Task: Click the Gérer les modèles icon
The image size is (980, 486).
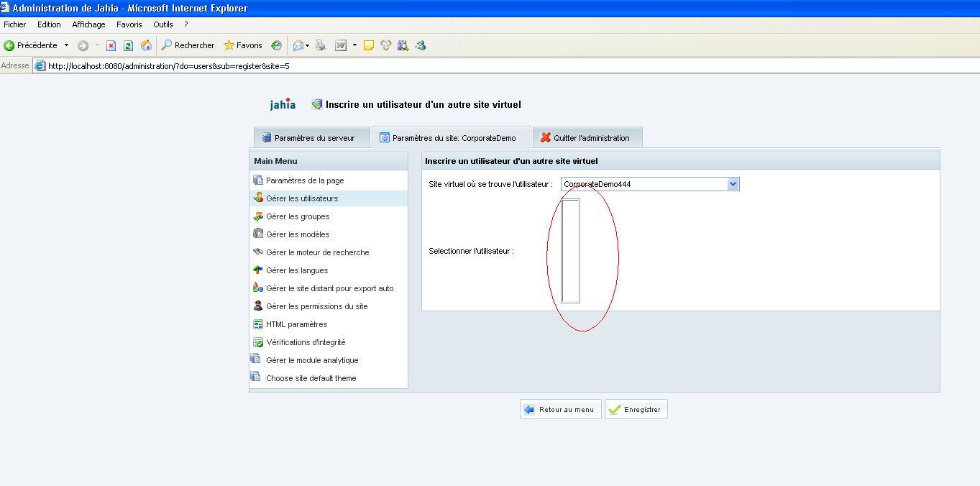Action: pos(258,234)
